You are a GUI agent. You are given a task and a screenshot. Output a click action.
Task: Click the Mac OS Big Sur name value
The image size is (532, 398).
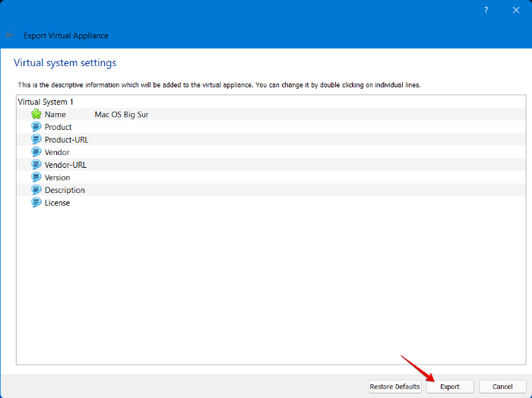point(122,115)
